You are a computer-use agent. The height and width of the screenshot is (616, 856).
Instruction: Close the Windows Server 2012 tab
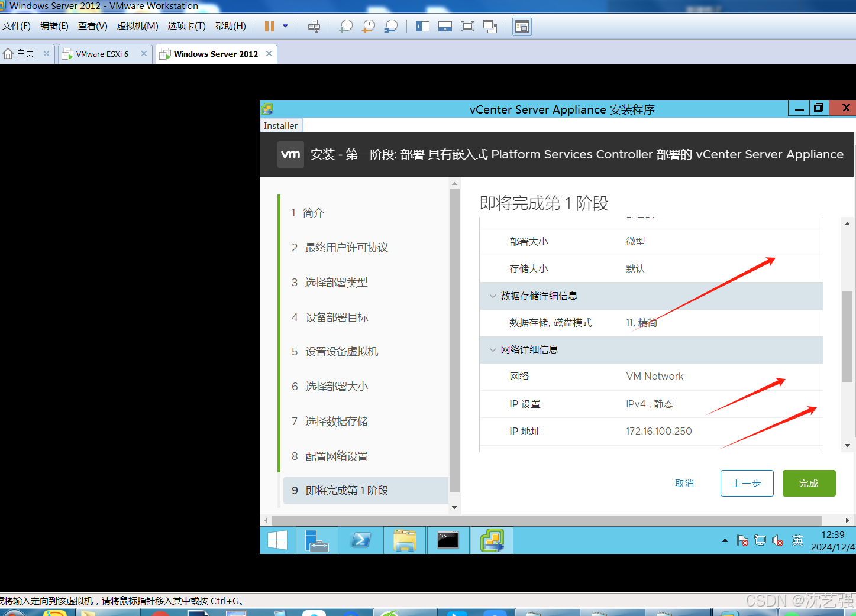tap(269, 53)
